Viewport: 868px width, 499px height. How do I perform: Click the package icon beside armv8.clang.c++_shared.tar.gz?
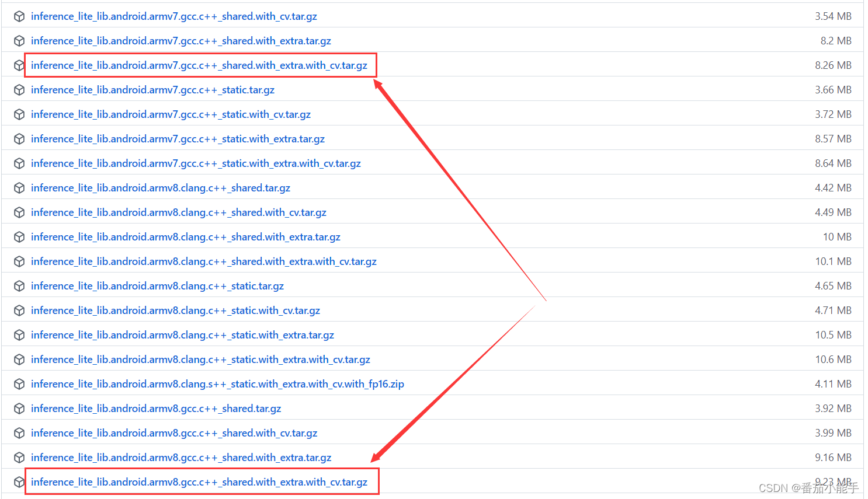pyautogui.click(x=19, y=187)
